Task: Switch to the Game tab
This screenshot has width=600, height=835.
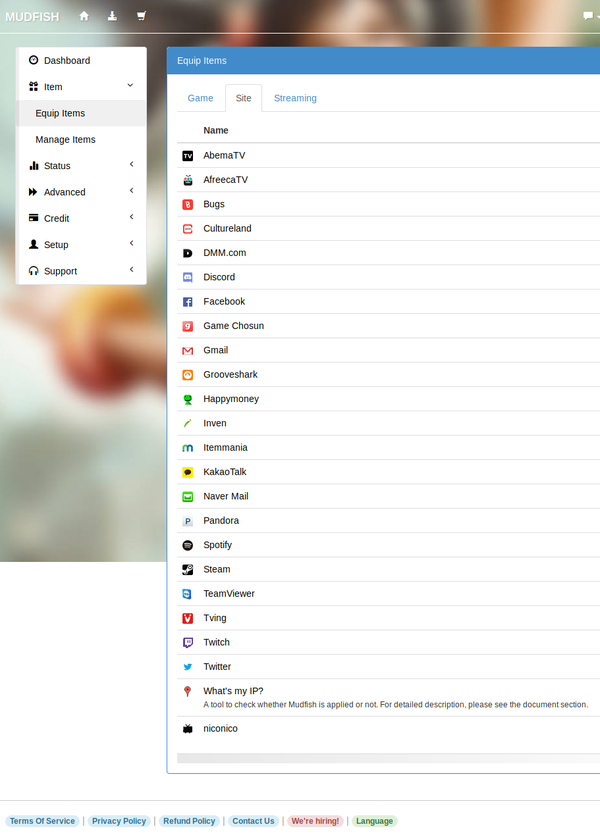Action: coord(200,99)
